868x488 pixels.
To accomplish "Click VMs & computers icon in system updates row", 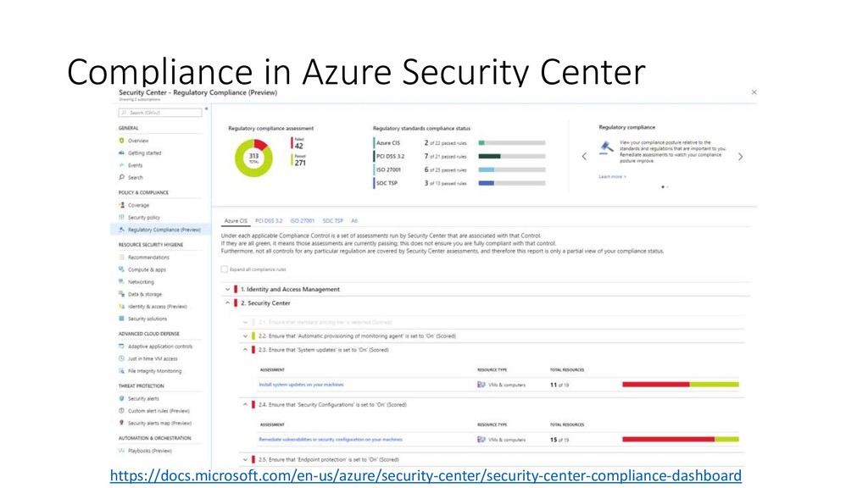I will (481, 384).
